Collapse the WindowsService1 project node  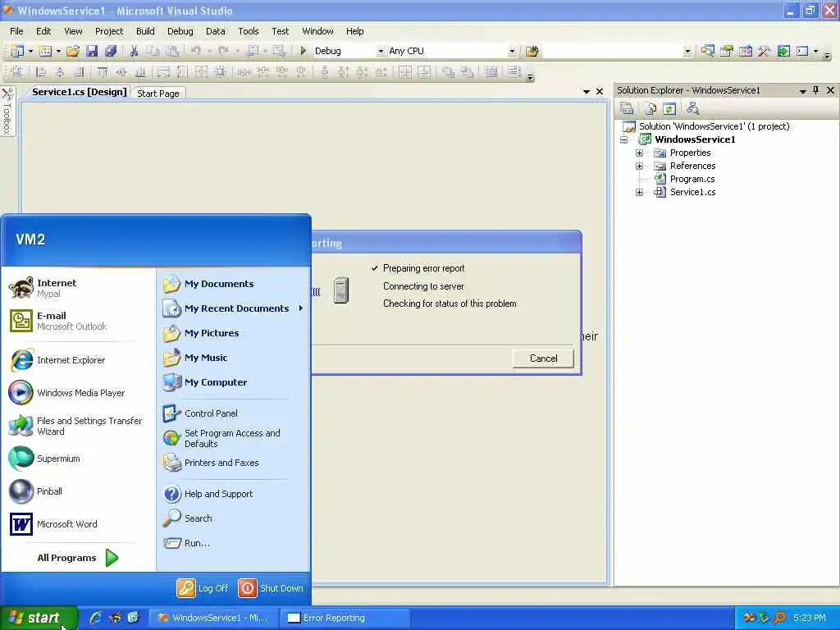coord(624,139)
